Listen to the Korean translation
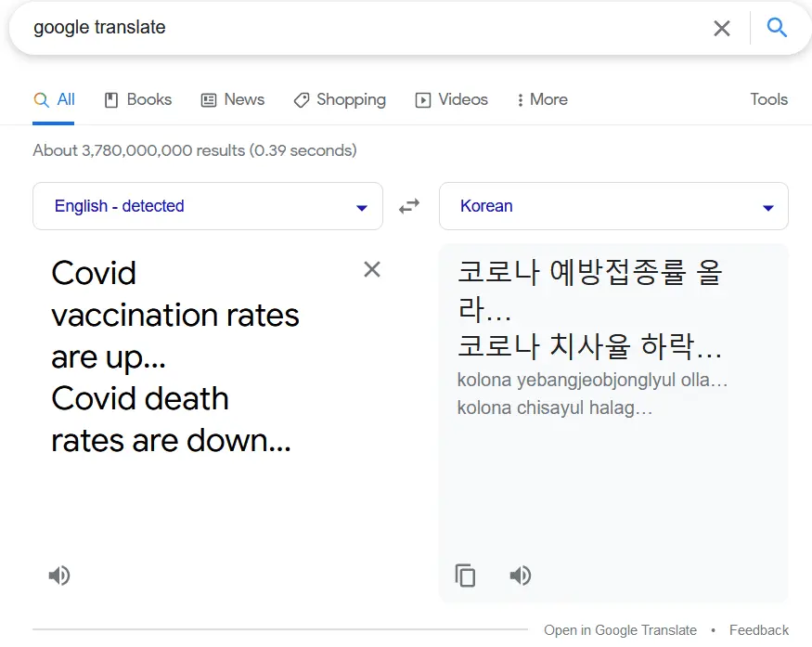Viewport: 812px width, 647px height. point(521,576)
